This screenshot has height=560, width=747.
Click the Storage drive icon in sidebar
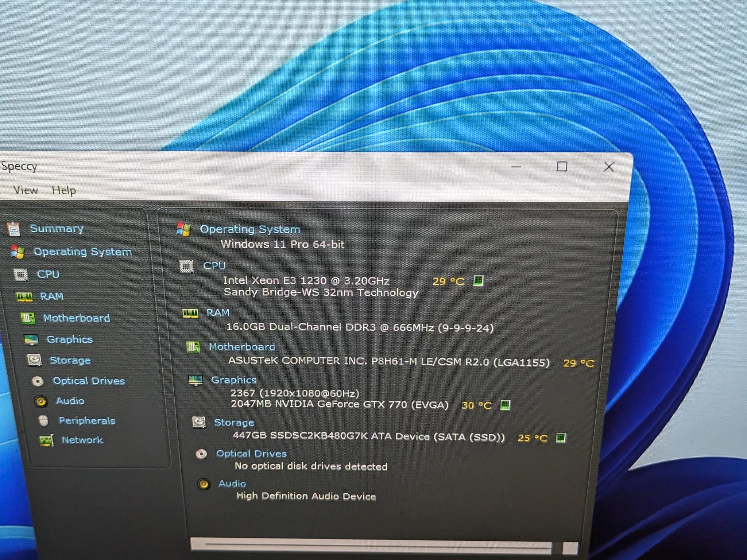tap(34, 360)
